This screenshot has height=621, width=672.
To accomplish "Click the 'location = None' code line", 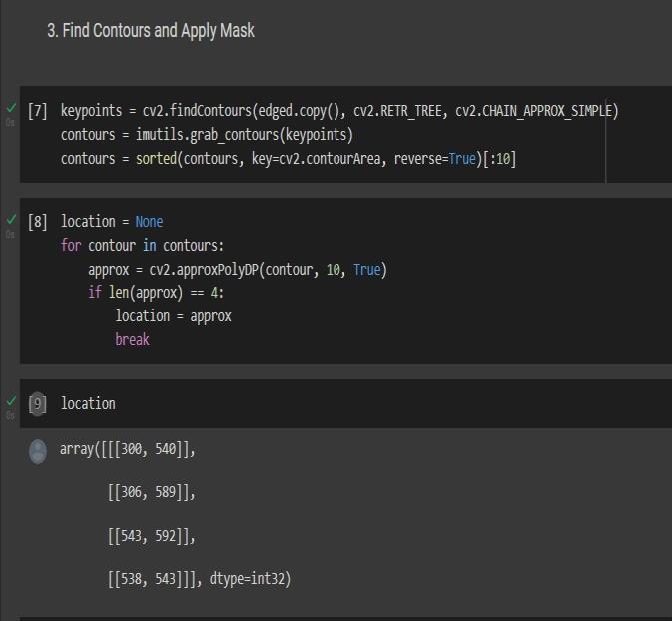I will point(112,222).
